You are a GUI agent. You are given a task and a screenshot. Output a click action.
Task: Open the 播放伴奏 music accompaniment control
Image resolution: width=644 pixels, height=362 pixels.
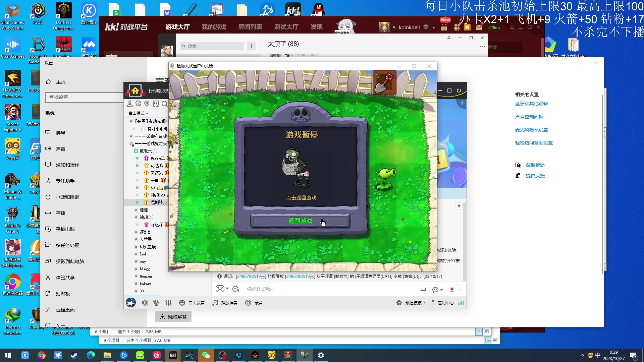225,303
